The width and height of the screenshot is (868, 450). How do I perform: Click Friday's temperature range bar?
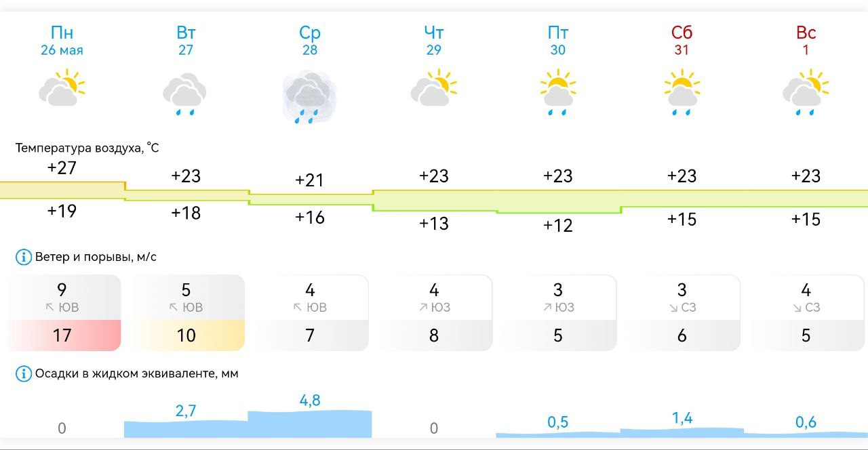tap(558, 201)
